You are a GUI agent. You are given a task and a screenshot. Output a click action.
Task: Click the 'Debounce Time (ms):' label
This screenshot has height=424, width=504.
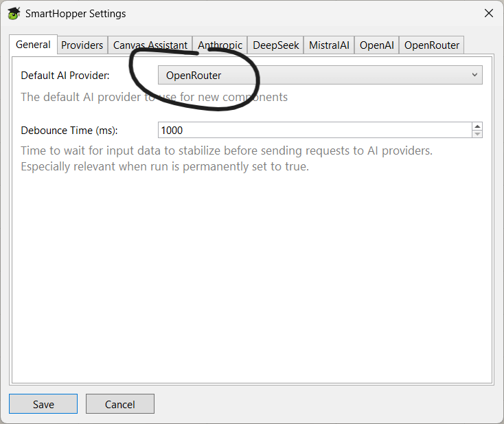tap(69, 131)
